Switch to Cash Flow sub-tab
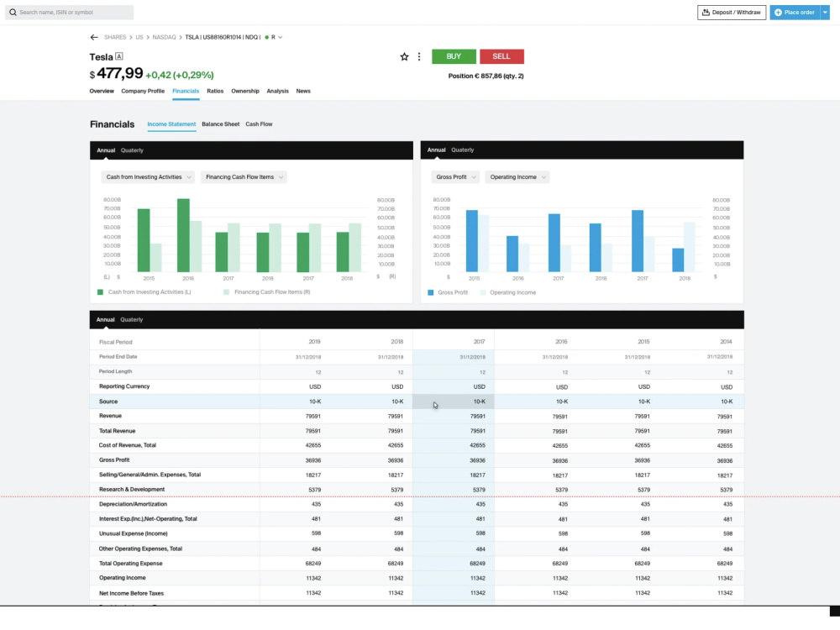The width and height of the screenshot is (840, 630). [259, 124]
